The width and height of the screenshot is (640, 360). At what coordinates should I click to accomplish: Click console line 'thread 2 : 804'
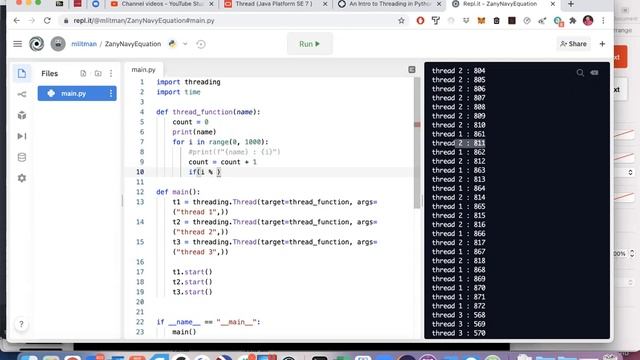[458, 71]
